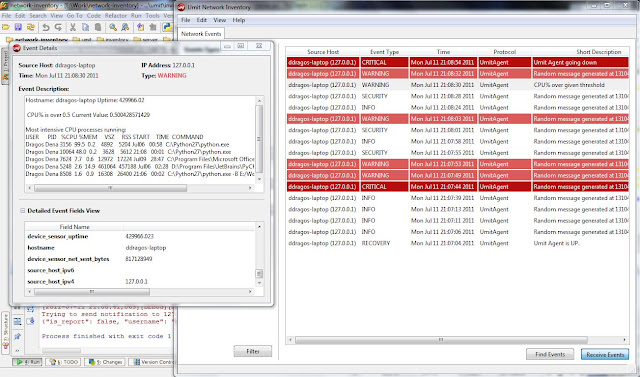
Task: Open the Version Control tool window tab
Action: 152,362
